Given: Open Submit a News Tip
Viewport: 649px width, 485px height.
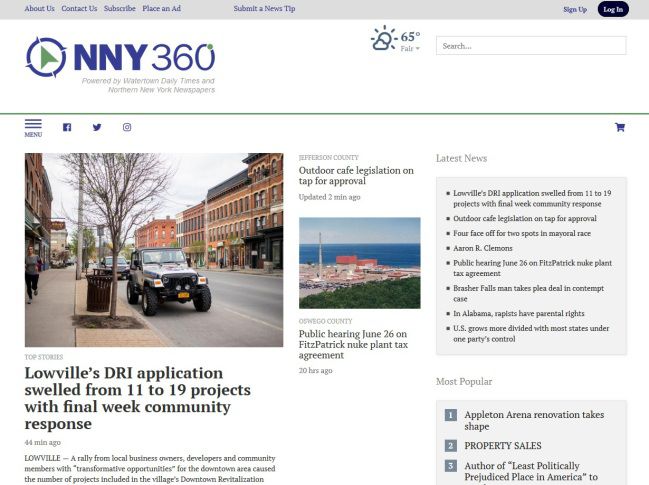Looking at the screenshot, I should [x=264, y=9].
